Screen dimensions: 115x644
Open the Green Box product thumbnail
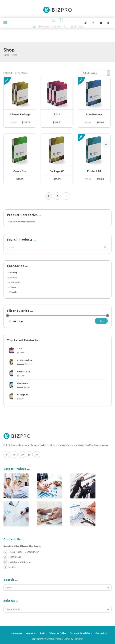point(20,150)
